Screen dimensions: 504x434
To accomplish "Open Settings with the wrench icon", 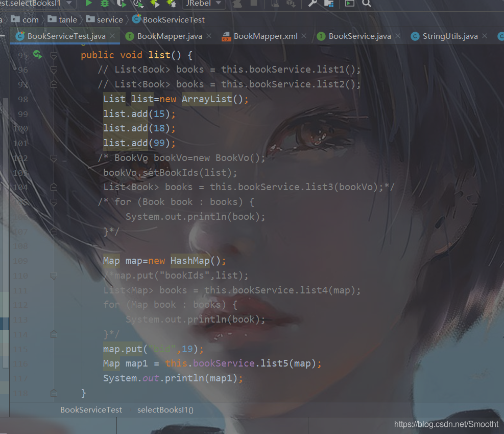I will point(313,3).
